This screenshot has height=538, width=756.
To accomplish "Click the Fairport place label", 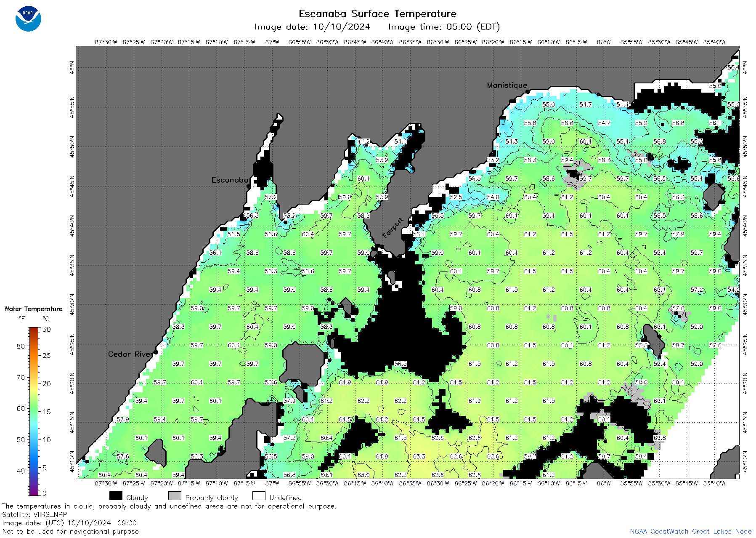I will (393, 228).
